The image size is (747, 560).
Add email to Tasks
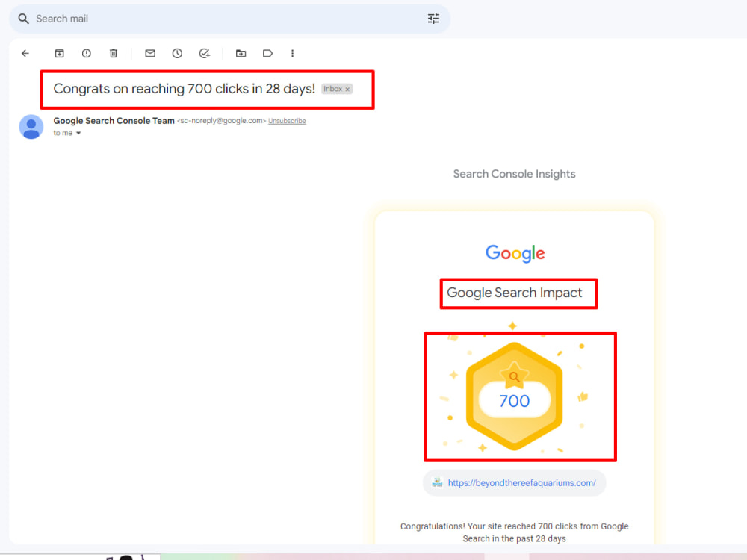[x=205, y=53]
